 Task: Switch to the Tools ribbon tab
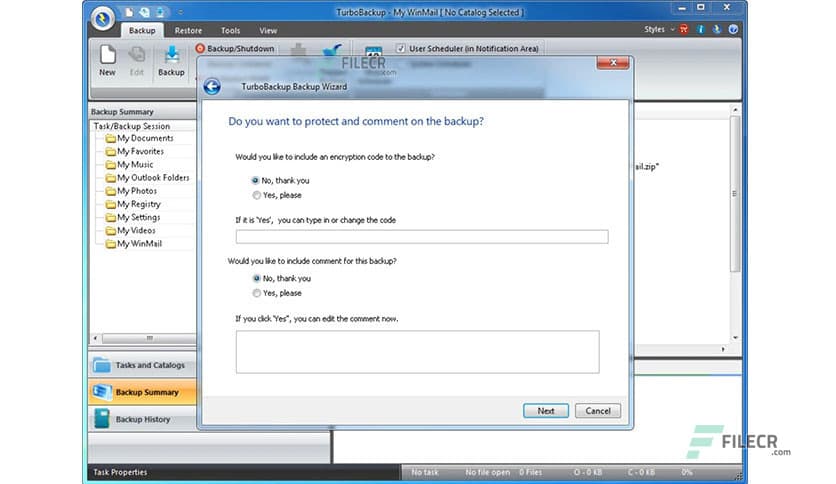230,30
